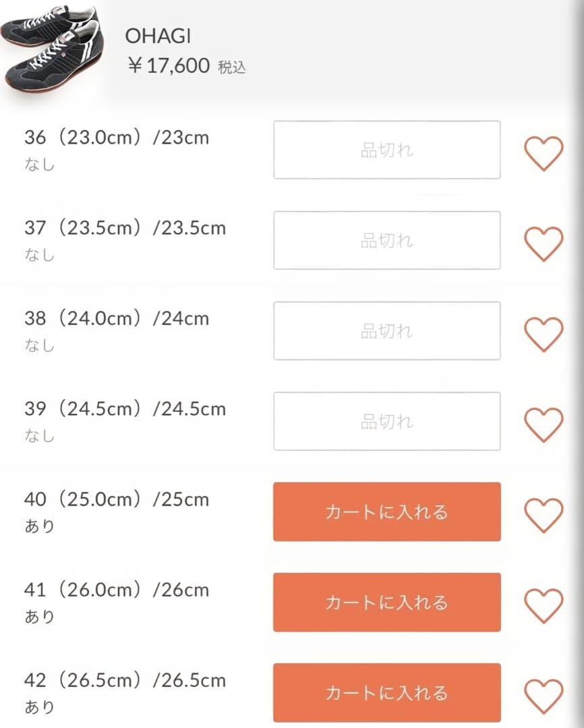Select the 40 (25.0cm) /25cm size label
584x728 pixels.
(117, 499)
